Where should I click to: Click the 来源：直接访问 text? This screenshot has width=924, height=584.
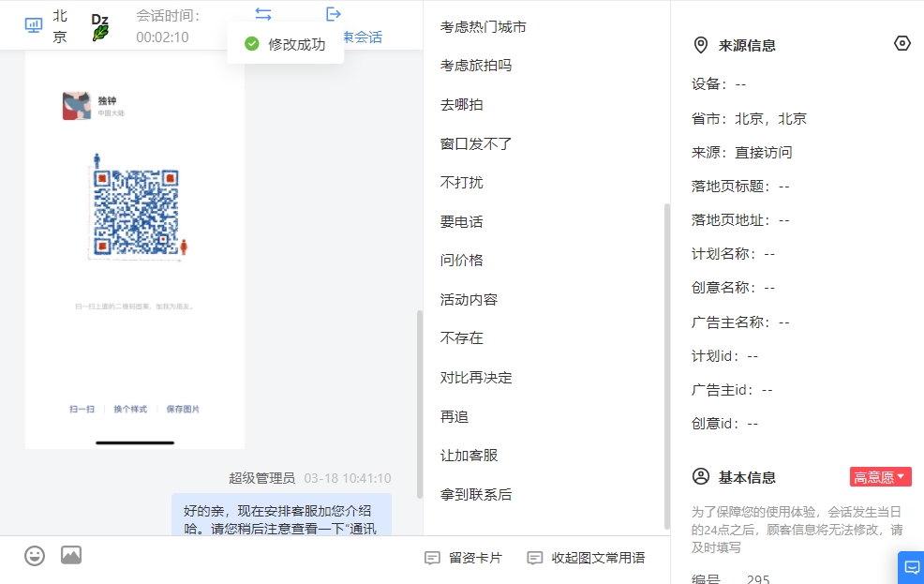click(742, 153)
